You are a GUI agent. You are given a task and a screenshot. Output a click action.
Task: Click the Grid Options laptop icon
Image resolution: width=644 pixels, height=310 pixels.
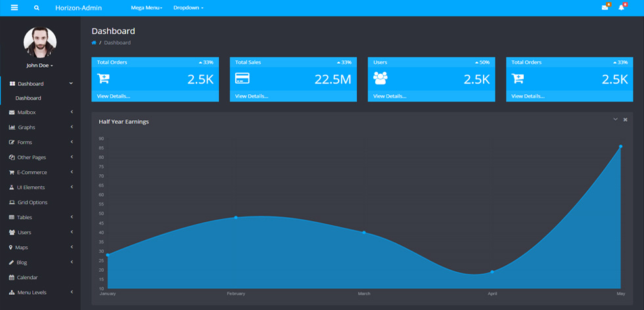pyautogui.click(x=12, y=202)
